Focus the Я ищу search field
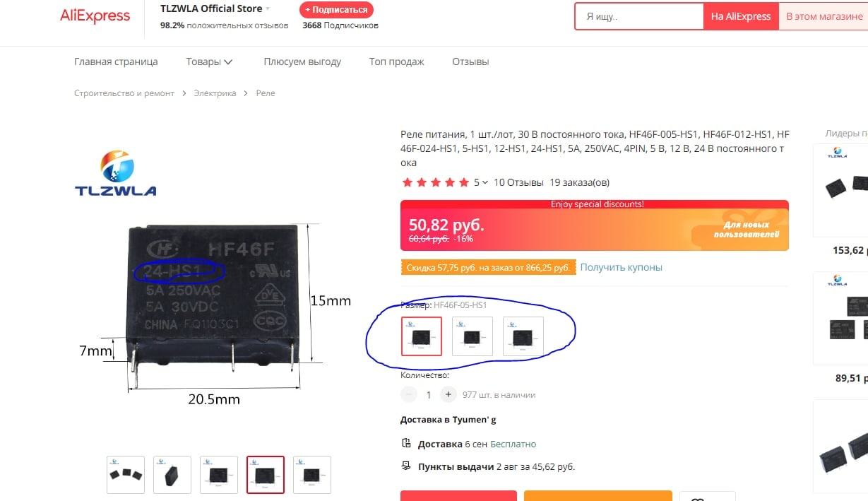 click(x=639, y=16)
